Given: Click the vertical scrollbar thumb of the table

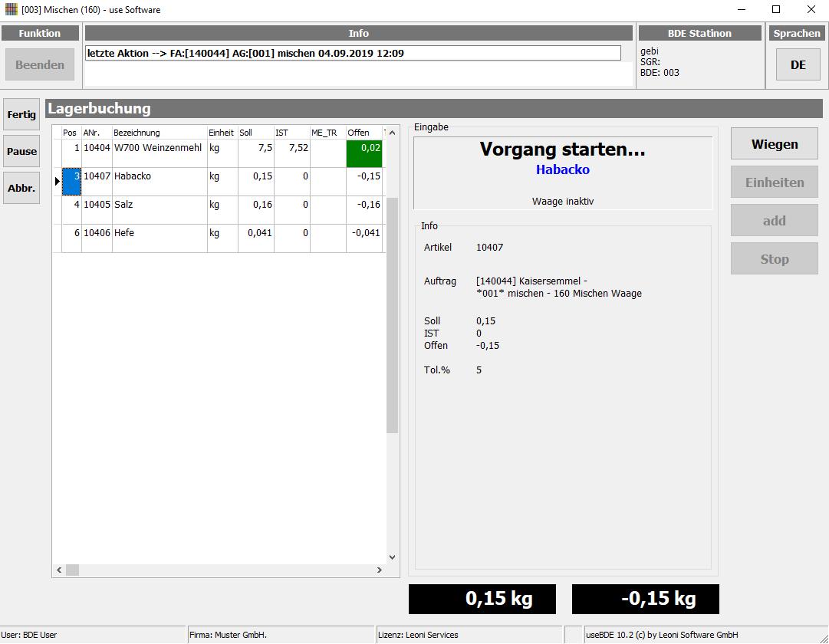Looking at the screenshot, I should click(x=393, y=316).
